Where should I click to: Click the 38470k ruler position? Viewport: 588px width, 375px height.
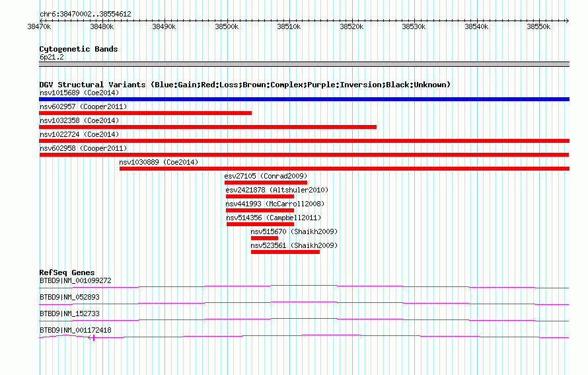[40, 26]
